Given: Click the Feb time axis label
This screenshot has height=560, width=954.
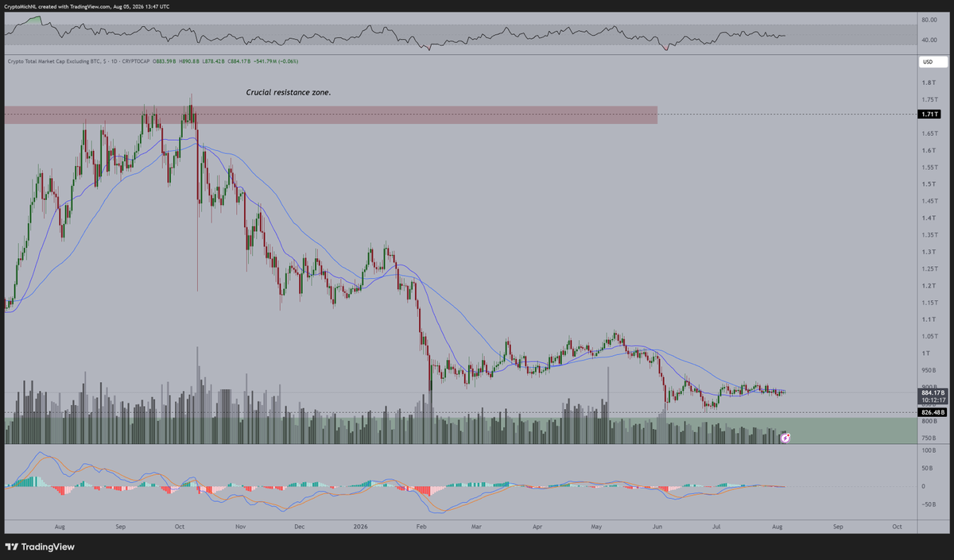Looking at the screenshot, I should (421, 526).
